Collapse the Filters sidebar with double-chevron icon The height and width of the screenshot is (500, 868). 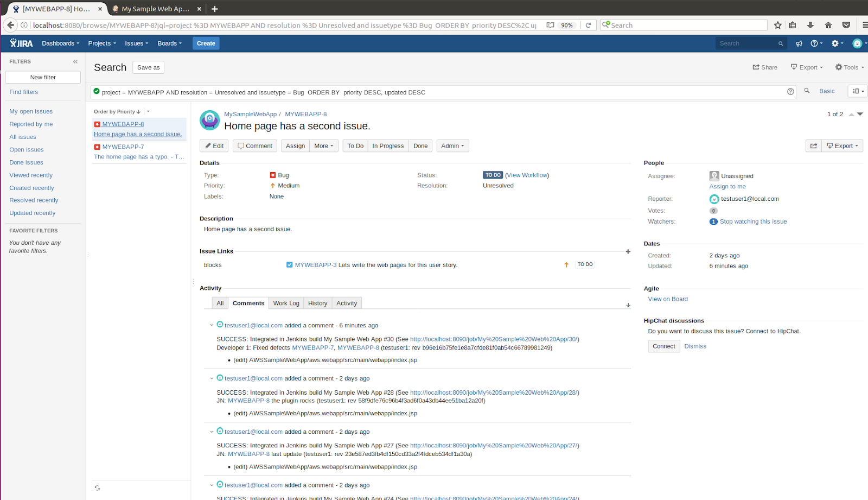(x=75, y=62)
